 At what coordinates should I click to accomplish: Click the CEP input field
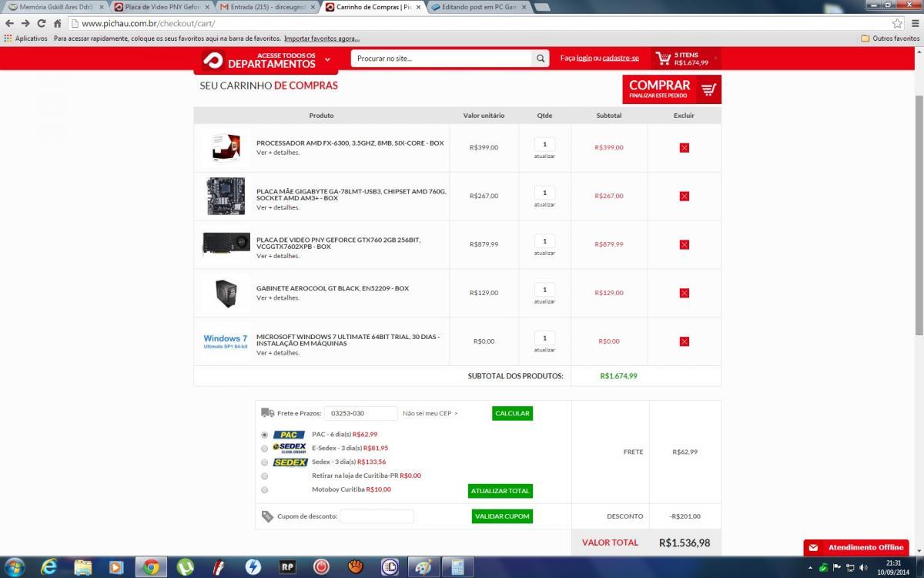(x=361, y=414)
